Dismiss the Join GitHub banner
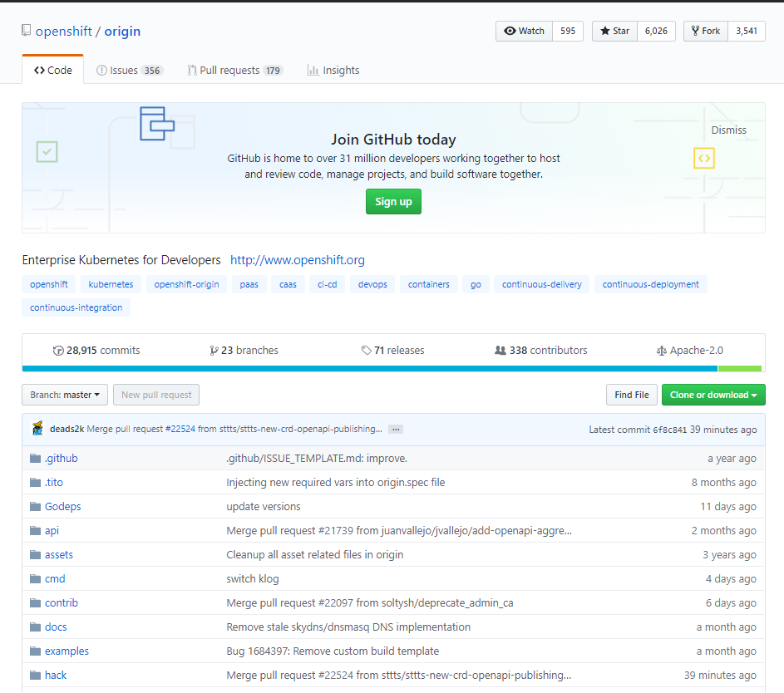This screenshot has width=784, height=693. click(728, 130)
